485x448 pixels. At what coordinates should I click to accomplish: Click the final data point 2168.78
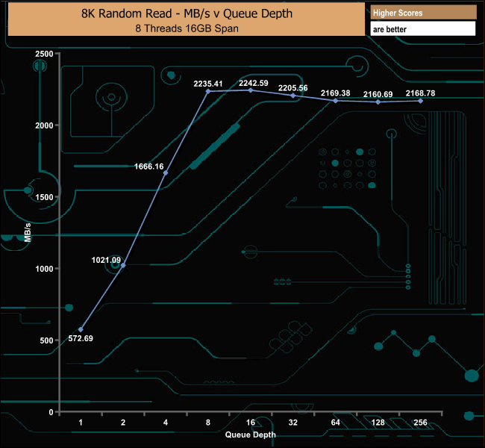tap(421, 101)
